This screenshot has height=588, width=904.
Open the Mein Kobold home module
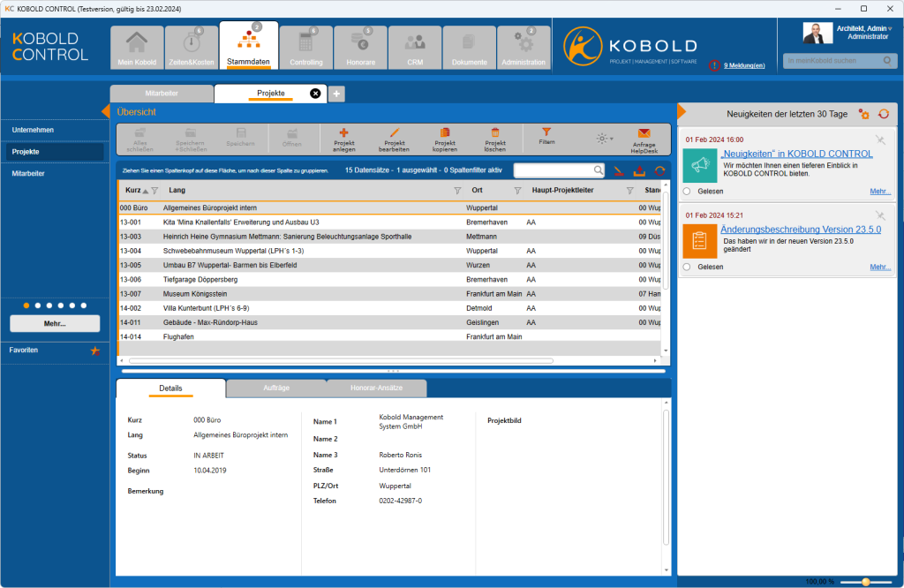137,48
